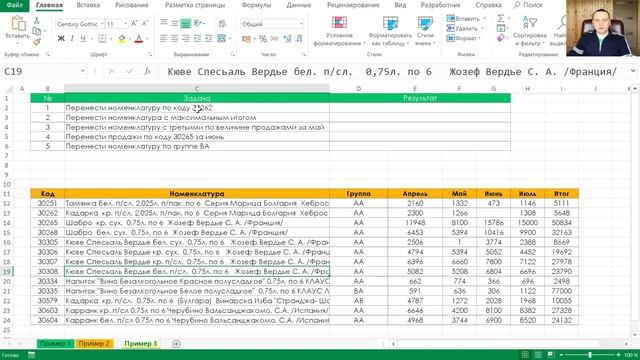The width and height of the screenshot is (640, 360).
Task: Toggle bold (Ж) formatting
Action: 61,38
